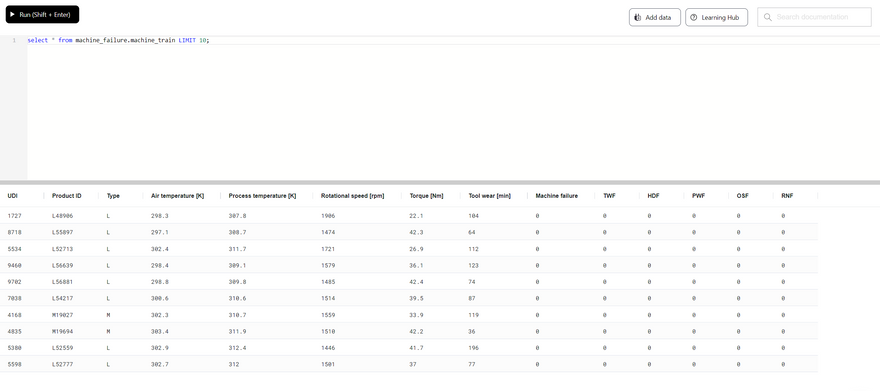Click the RNF column header
The image size is (880, 391).
787,196
